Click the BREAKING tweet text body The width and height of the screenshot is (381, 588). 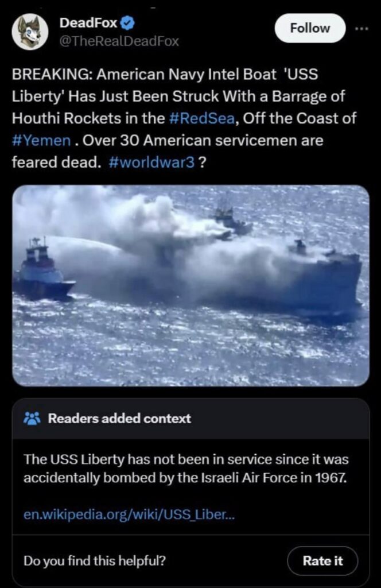(184, 118)
